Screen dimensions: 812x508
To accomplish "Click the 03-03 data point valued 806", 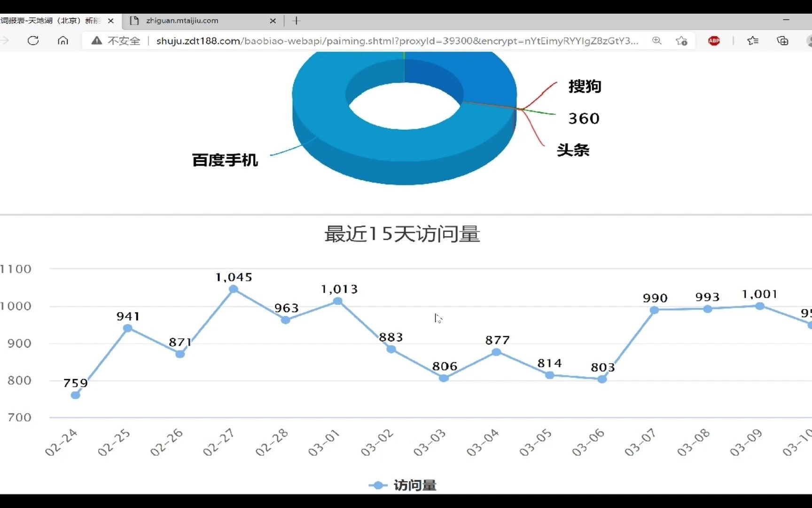I will tap(444, 378).
